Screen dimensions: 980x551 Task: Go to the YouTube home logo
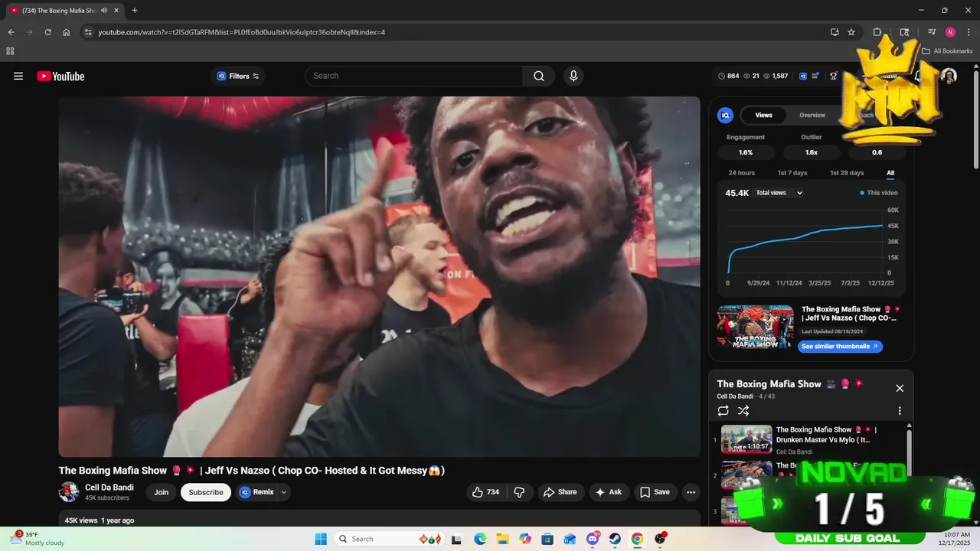pos(60,76)
